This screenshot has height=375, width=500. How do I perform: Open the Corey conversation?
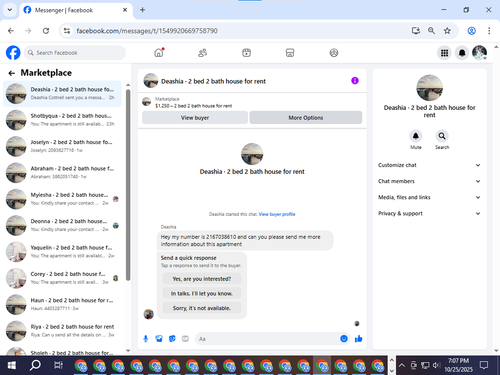62,278
